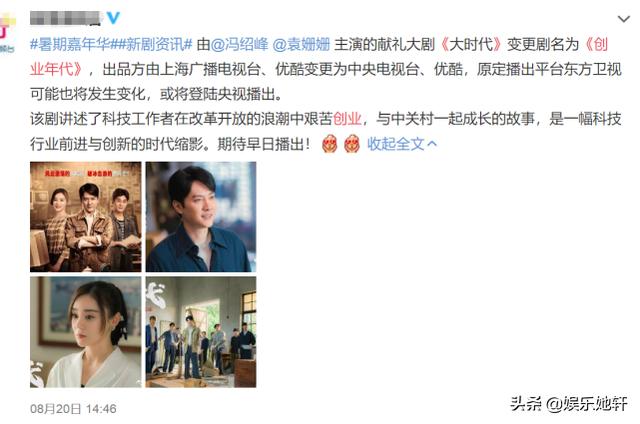The width and height of the screenshot is (640, 424).
Task: Click the profile avatar at top left
Action: [7, 32]
